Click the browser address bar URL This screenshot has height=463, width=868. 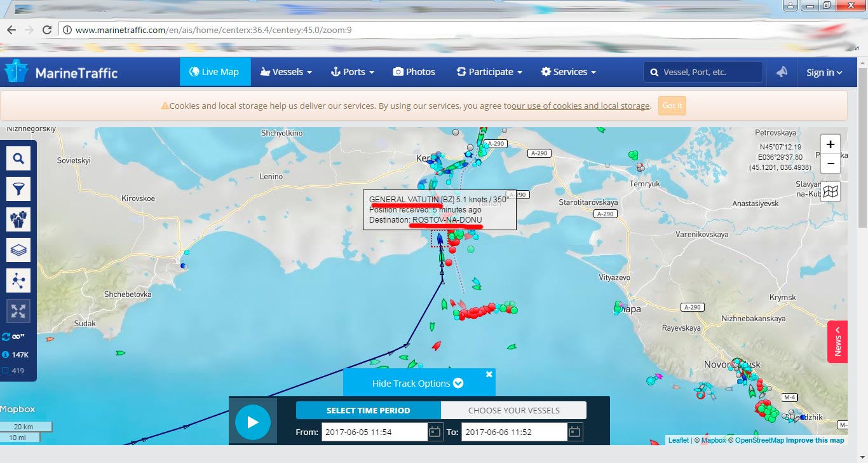pos(213,30)
